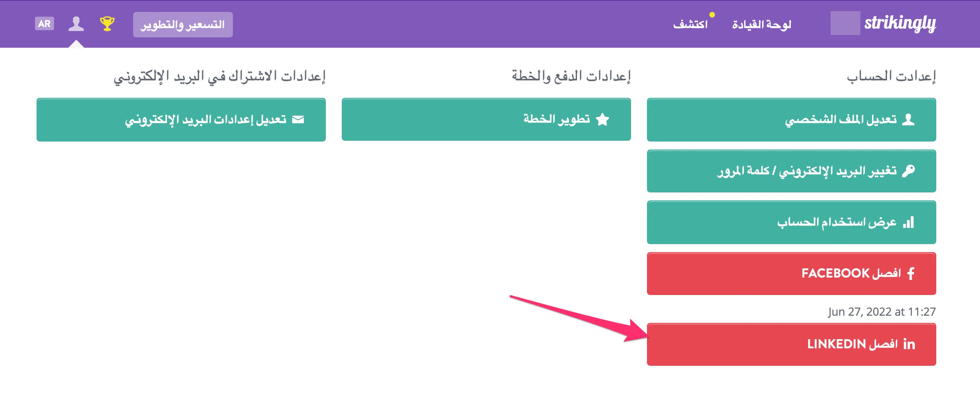This screenshot has height=400, width=980.
Task: Click the LinkedIn in icon
Action: click(x=909, y=344)
